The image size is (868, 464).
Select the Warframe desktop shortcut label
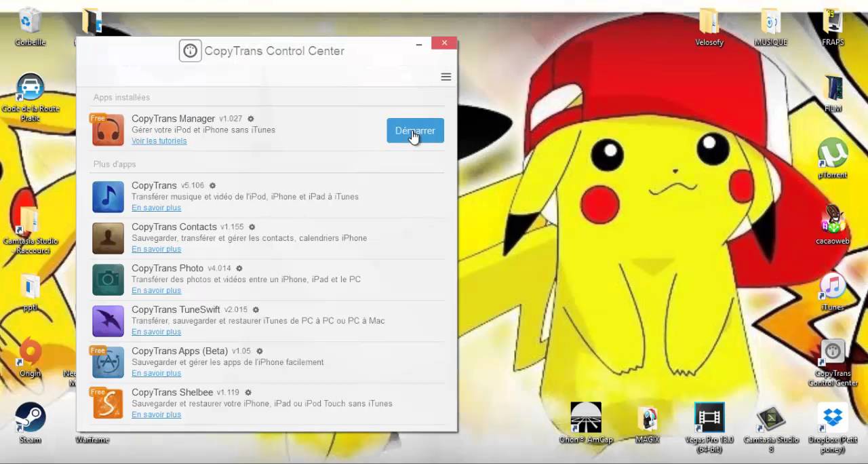coord(92,440)
